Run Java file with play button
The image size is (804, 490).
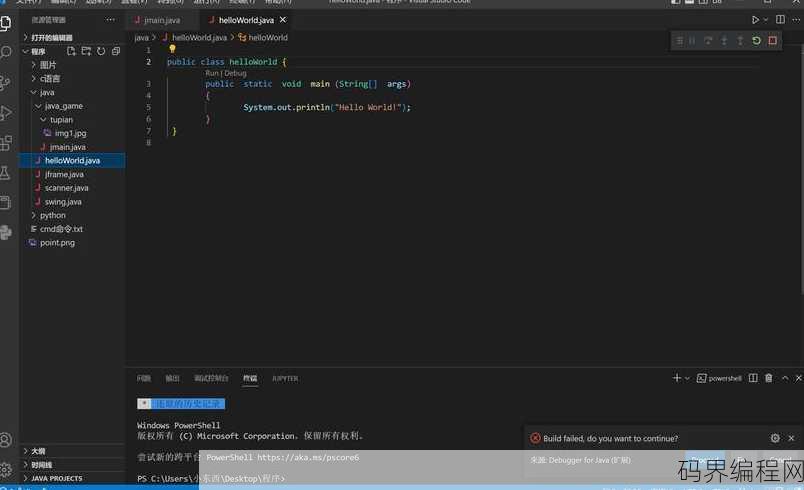click(x=755, y=20)
